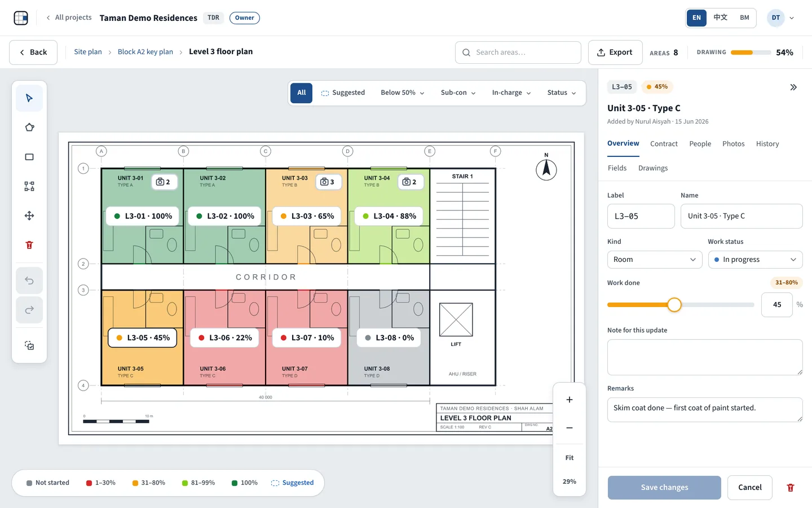Zoom out with the minus button
812x508 pixels.
pos(570,428)
